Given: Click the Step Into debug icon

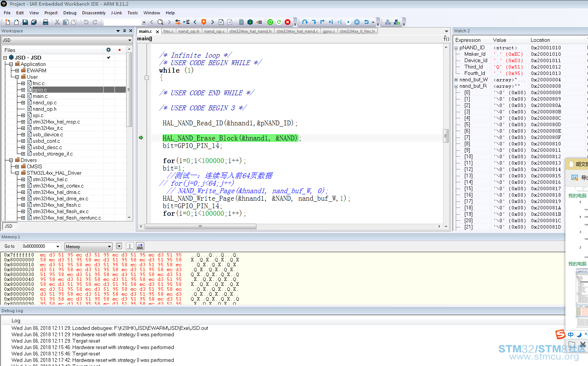Looking at the screenshot, I should click(314, 22).
